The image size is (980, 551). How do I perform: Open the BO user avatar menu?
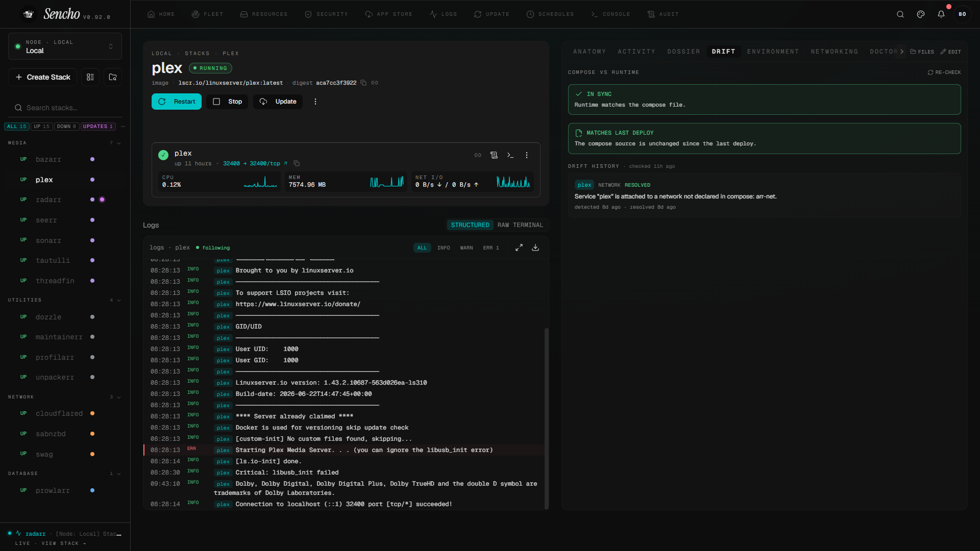[962, 14]
